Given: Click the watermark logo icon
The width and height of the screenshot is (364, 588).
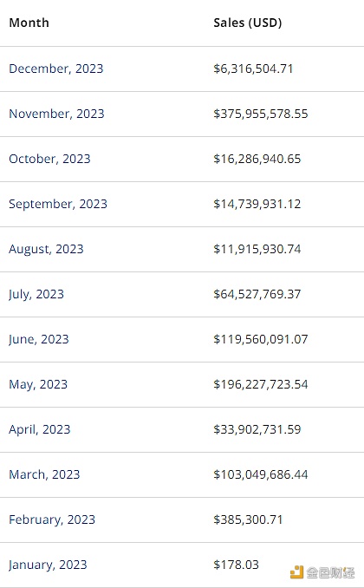Looking at the screenshot, I should pyautogui.click(x=296, y=572).
